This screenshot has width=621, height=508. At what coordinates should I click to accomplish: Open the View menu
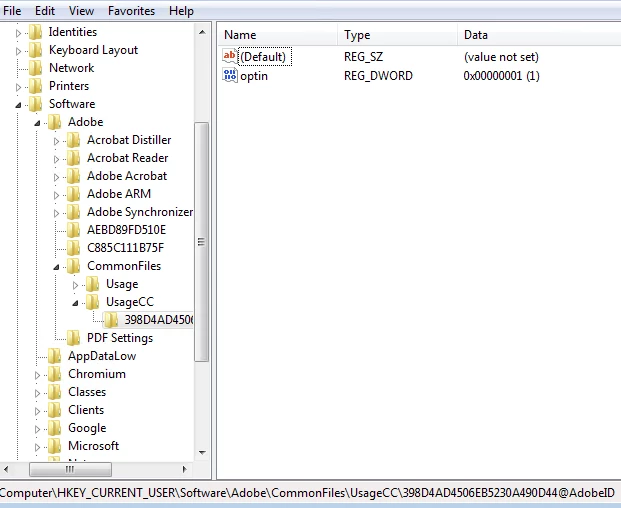click(81, 11)
